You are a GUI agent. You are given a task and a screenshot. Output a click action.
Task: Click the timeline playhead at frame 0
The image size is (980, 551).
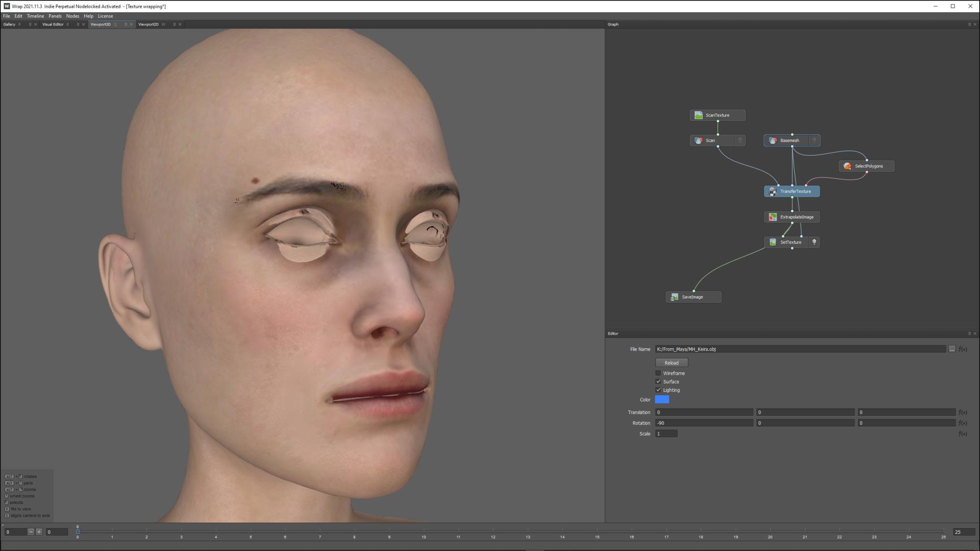point(78,531)
